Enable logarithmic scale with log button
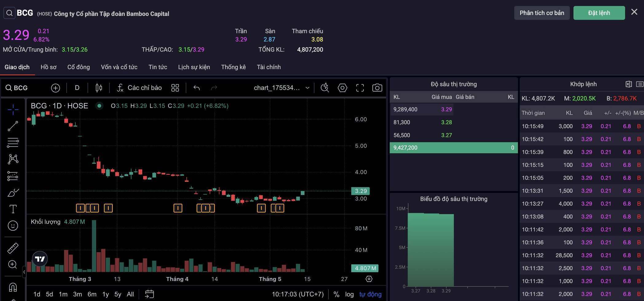The image size is (644, 301). click(x=349, y=294)
